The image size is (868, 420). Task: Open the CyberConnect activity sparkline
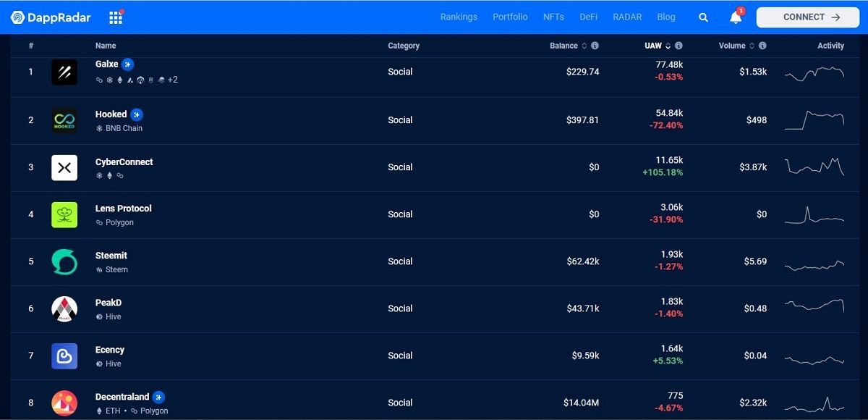[814, 167]
